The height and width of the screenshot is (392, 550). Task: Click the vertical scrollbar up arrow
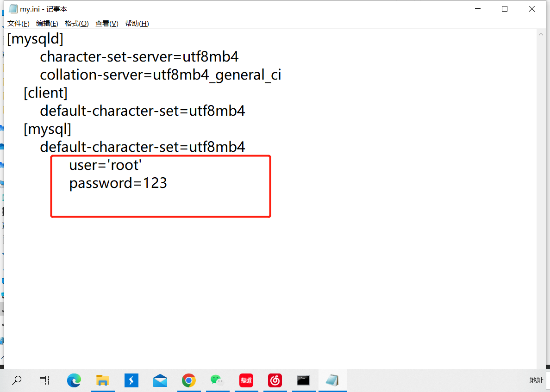coord(541,35)
